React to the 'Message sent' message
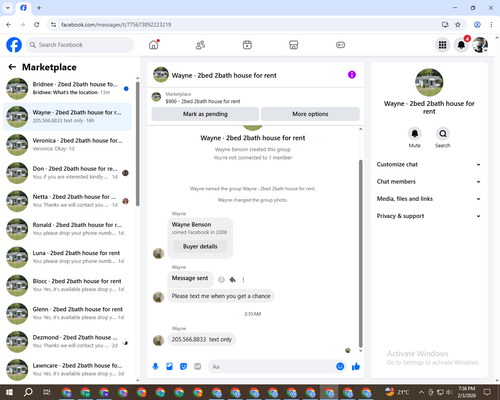Image resolution: width=500 pixels, height=400 pixels. (221, 280)
